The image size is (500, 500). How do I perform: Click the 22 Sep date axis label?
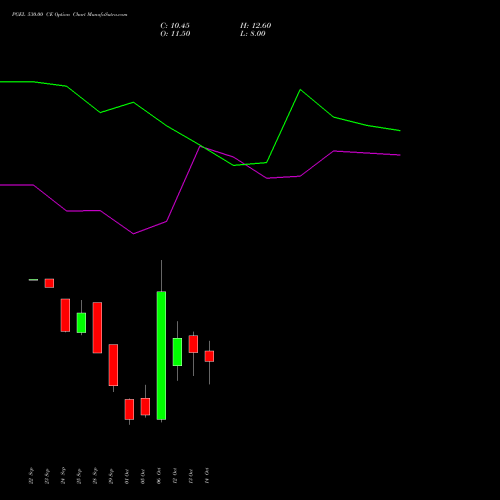click(31, 476)
